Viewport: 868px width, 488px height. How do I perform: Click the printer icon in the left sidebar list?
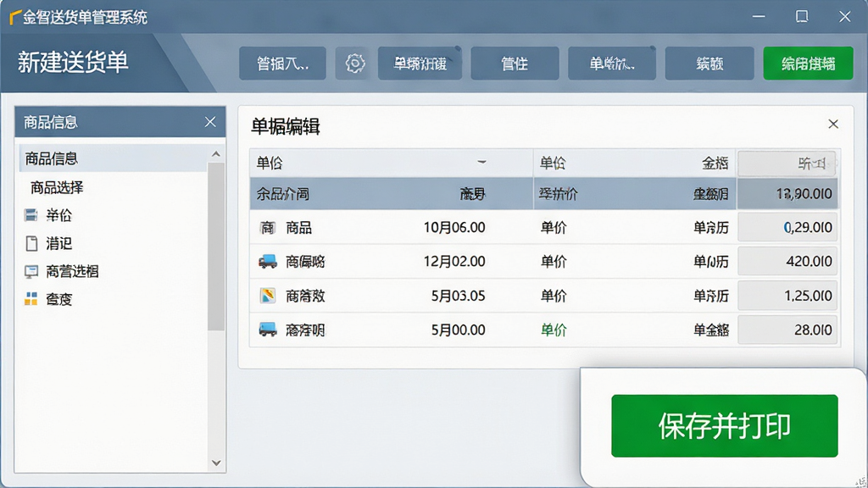[x=31, y=214]
